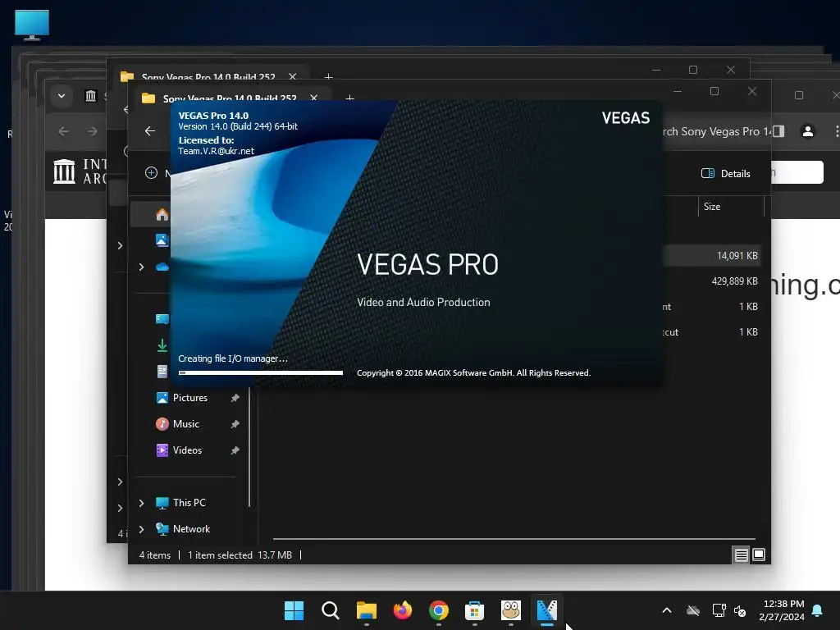Open the Details pane in Explorer
840x630 pixels.
(x=726, y=173)
